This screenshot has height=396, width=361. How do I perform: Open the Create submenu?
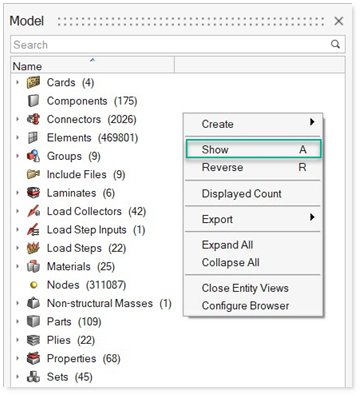coord(253,124)
